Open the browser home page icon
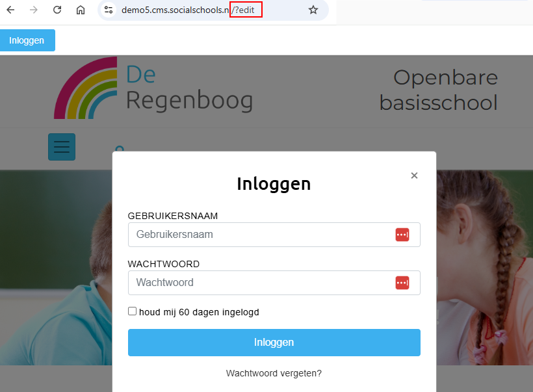The image size is (533, 392). [81, 10]
